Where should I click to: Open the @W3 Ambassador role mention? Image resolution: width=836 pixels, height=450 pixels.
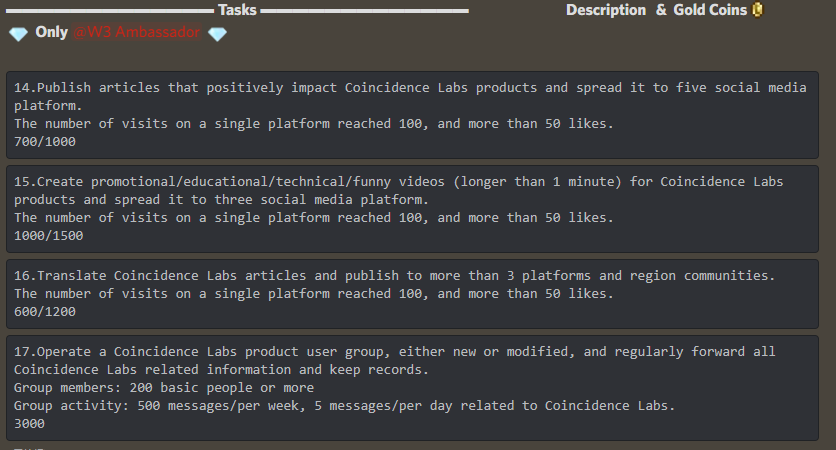(137, 33)
